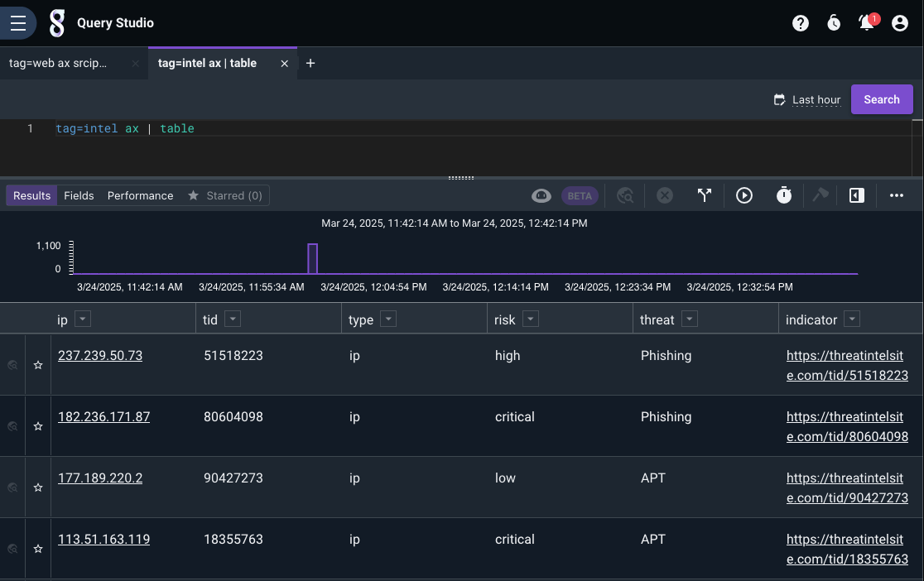
Task: Switch to the tag=web ax srcip tab
Action: (x=58, y=63)
